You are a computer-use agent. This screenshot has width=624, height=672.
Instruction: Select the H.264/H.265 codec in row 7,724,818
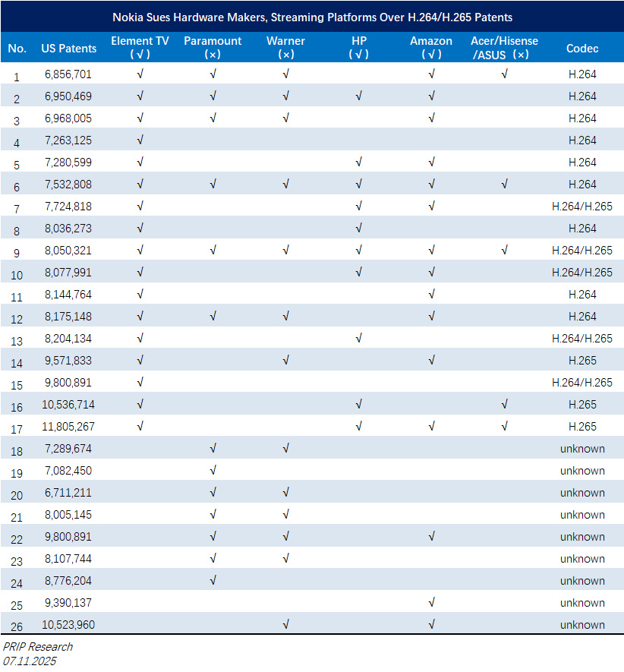pos(582,206)
